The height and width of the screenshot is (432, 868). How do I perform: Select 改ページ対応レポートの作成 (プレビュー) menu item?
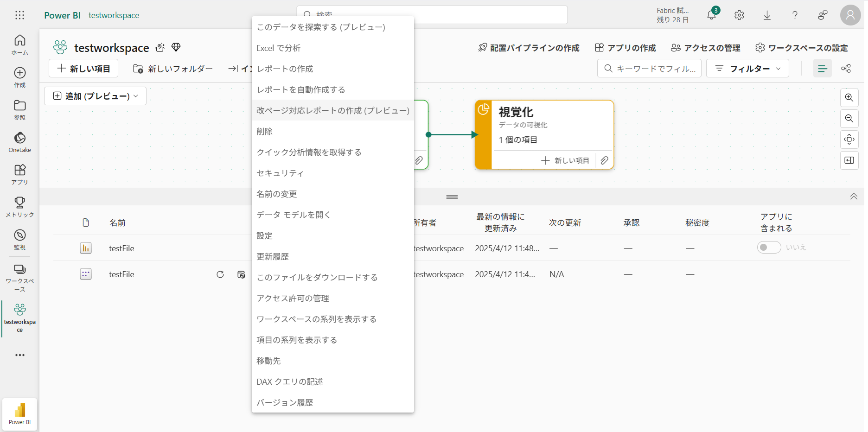pyautogui.click(x=333, y=110)
